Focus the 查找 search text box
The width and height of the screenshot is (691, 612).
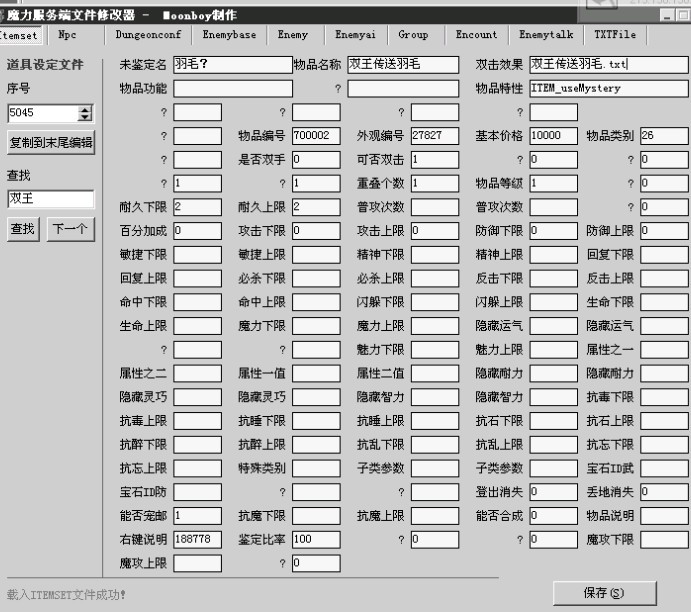tap(50, 199)
